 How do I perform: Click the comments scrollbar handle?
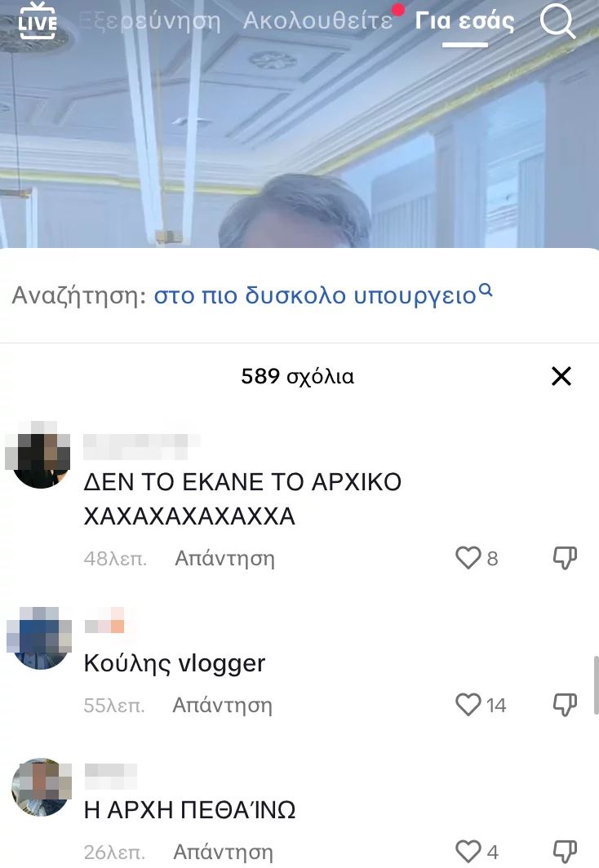click(596, 684)
